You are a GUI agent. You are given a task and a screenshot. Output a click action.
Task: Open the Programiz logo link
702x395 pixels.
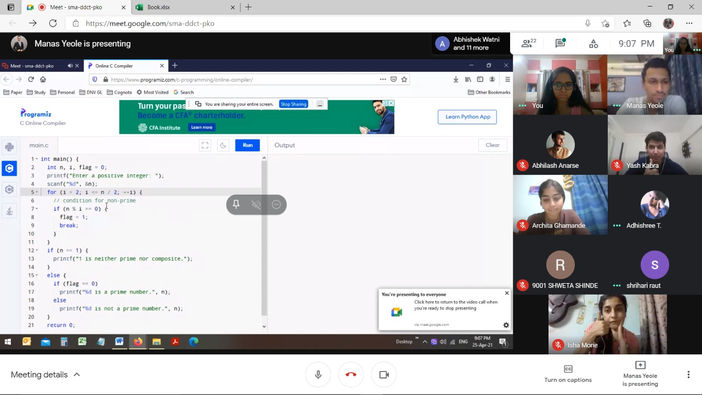[x=36, y=114]
